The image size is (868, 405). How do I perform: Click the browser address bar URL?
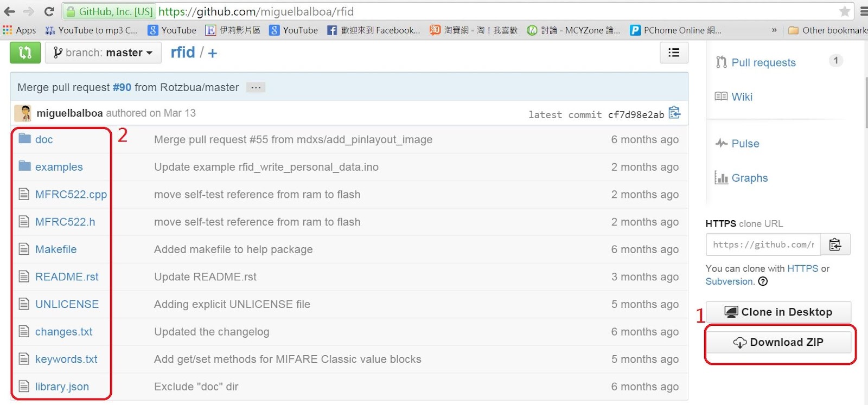tap(256, 11)
